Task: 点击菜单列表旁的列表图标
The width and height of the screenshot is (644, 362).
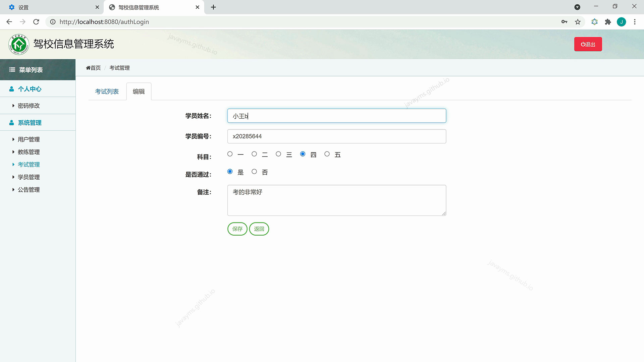Action: (x=12, y=70)
